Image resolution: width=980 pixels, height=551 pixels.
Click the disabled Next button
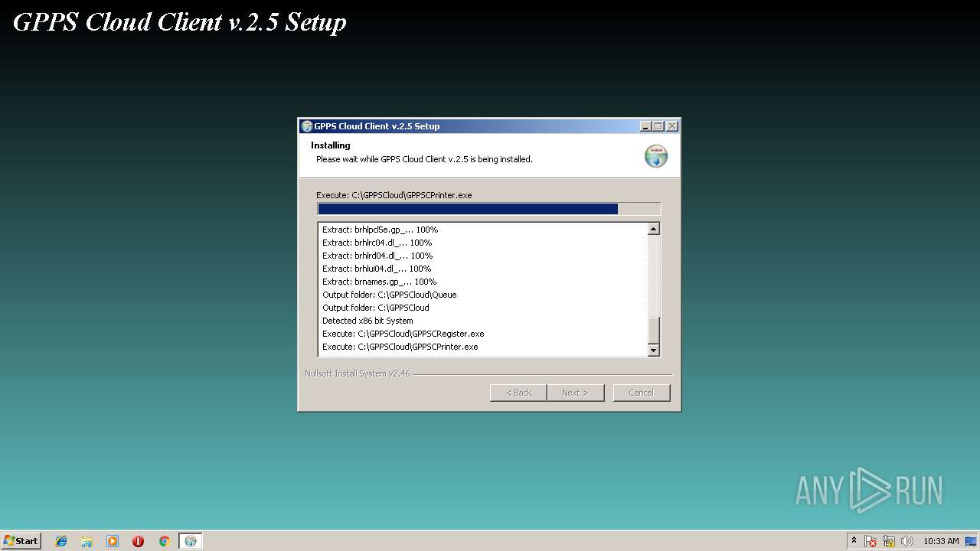575,393
